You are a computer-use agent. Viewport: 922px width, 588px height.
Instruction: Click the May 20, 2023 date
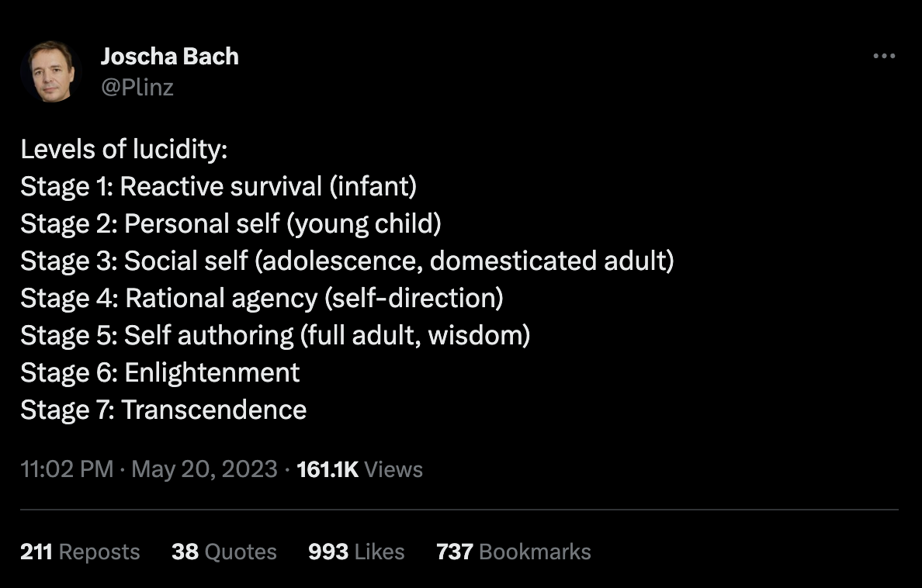tap(204, 469)
